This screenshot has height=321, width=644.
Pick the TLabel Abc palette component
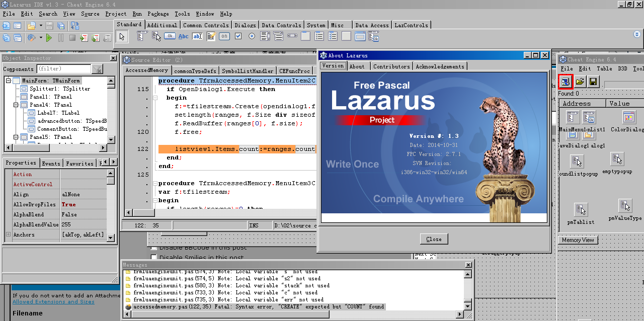pyautogui.click(x=184, y=36)
